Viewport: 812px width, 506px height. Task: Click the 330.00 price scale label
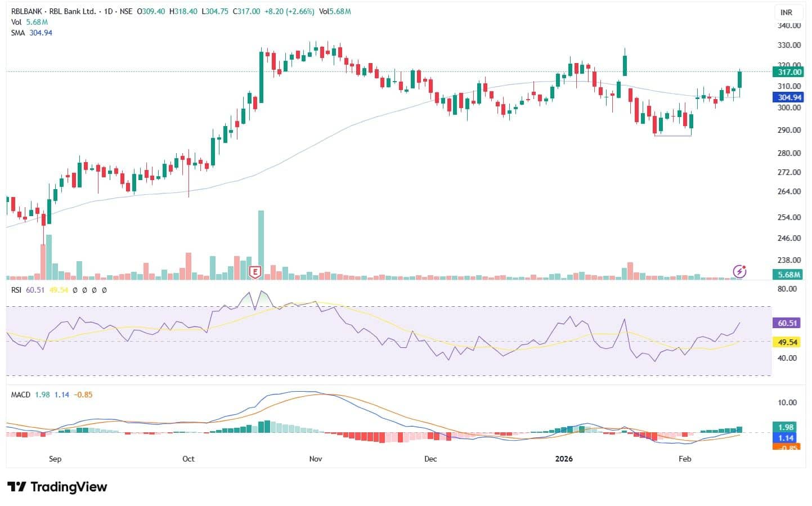point(789,45)
